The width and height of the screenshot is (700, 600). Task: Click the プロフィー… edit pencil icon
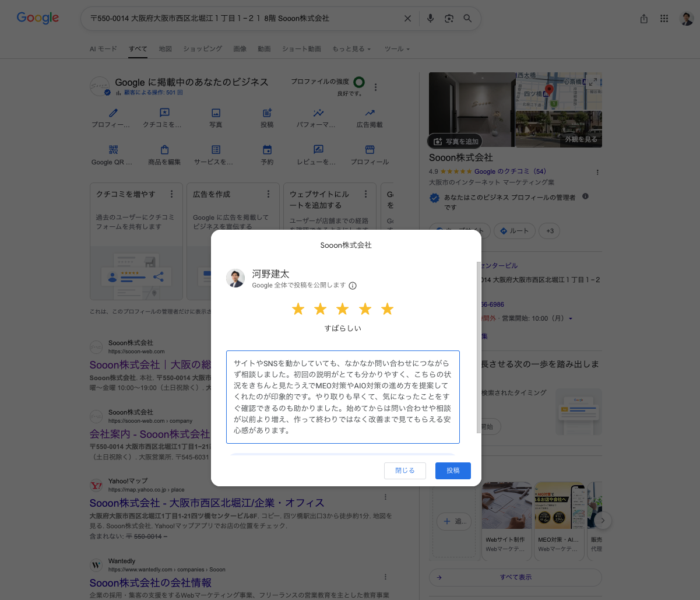coord(113,113)
